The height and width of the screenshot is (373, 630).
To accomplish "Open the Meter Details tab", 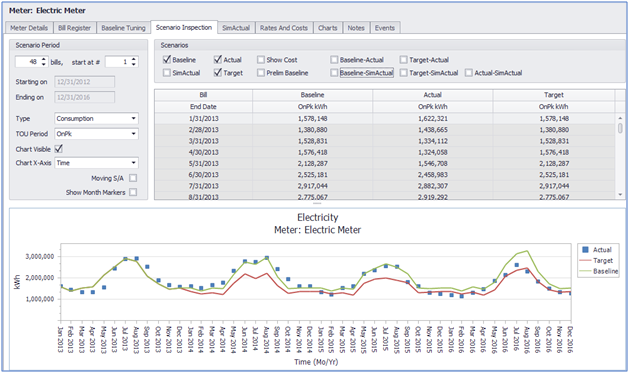I will [x=29, y=28].
